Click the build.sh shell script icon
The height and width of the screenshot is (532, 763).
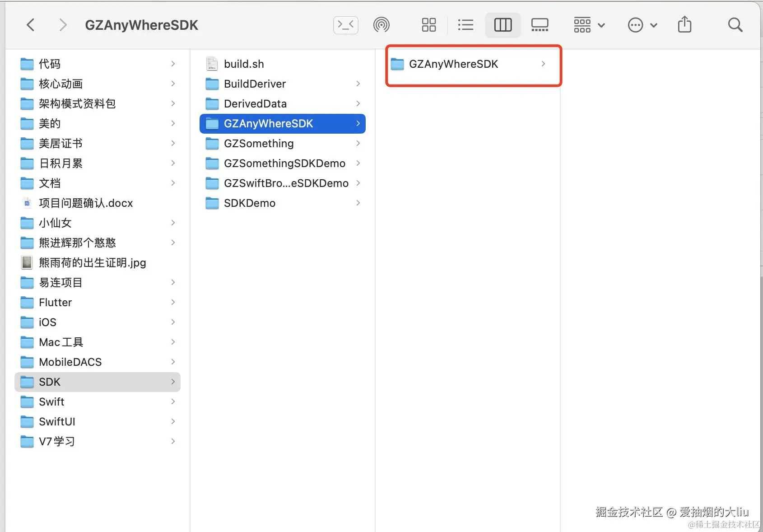tap(212, 64)
